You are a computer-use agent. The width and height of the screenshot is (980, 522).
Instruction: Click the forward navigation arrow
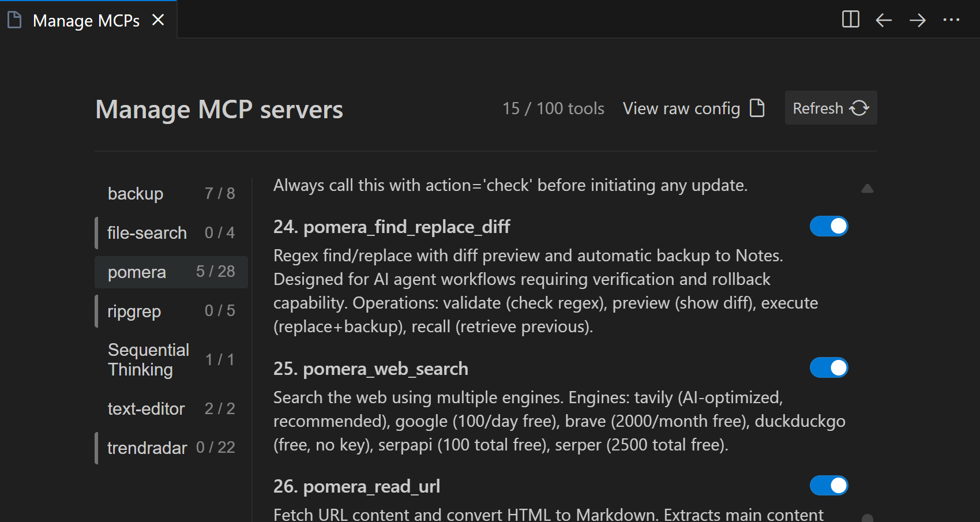[x=917, y=20]
